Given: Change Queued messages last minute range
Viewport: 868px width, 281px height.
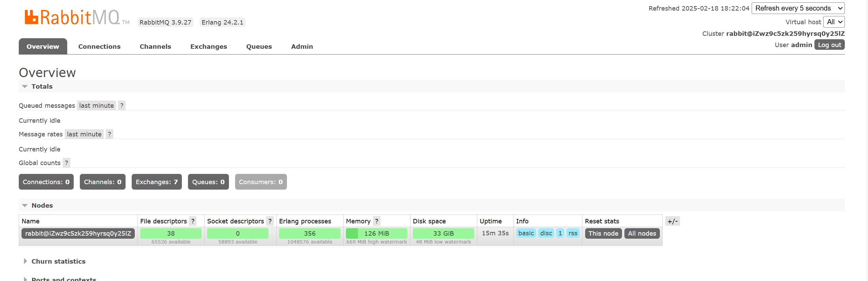Looking at the screenshot, I should coord(97,105).
